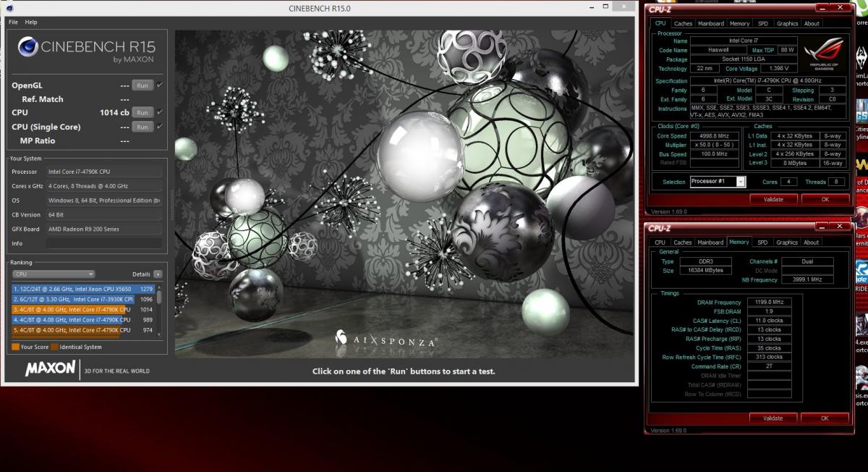This screenshot has height=472, width=868.
Task: Open the Skyrim desktop shortcut icon
Action: [x=861, y=59]
